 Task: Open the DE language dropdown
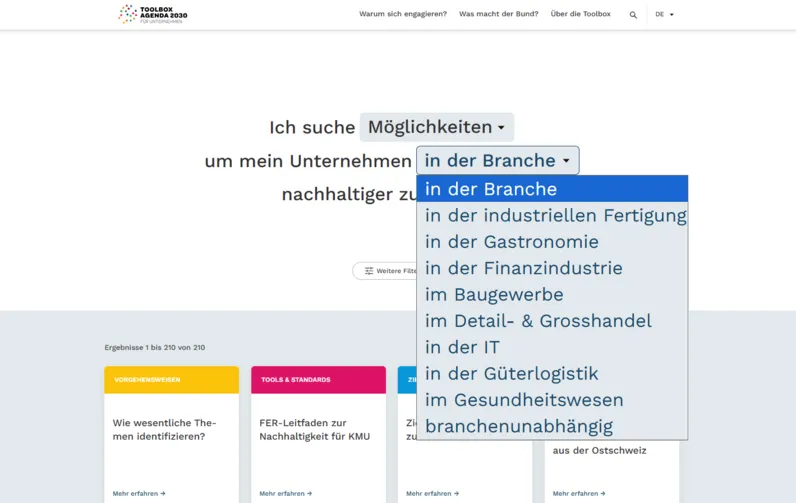(x=664, y=15)
